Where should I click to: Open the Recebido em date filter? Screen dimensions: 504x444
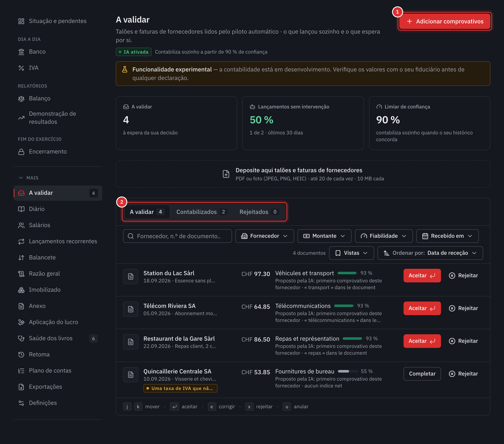pos(447,236)
